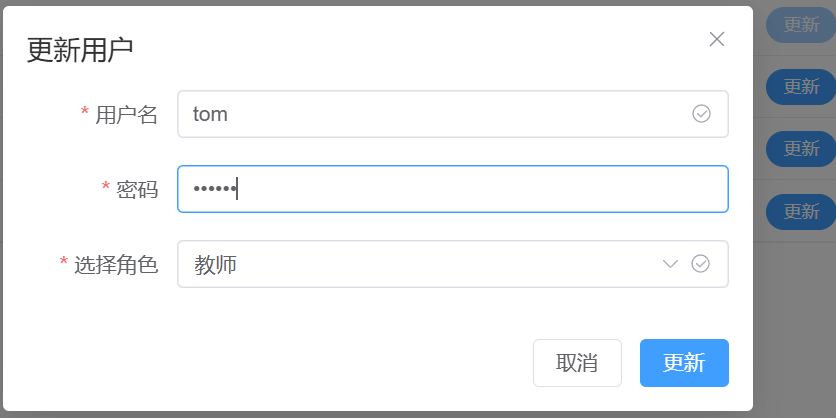Screen dimensions: 836x418
Task: Click the red required asterisk beside 用户名
Action: click(85, 113)
